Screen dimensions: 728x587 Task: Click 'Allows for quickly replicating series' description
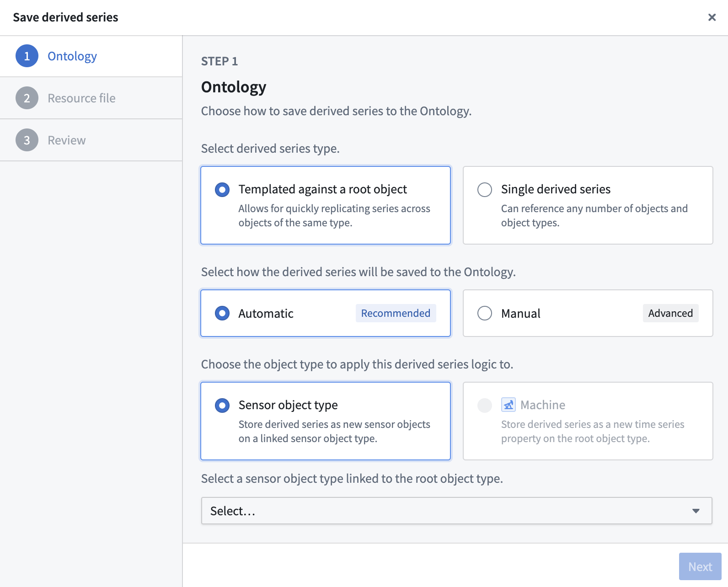tap(334, 215)
